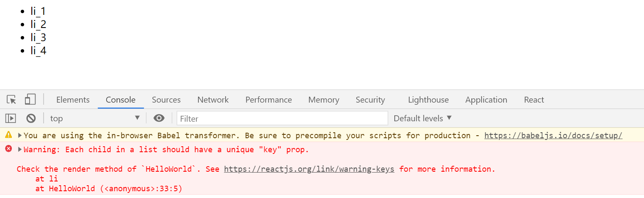Clear the console with the ban icon

point(31,118)
